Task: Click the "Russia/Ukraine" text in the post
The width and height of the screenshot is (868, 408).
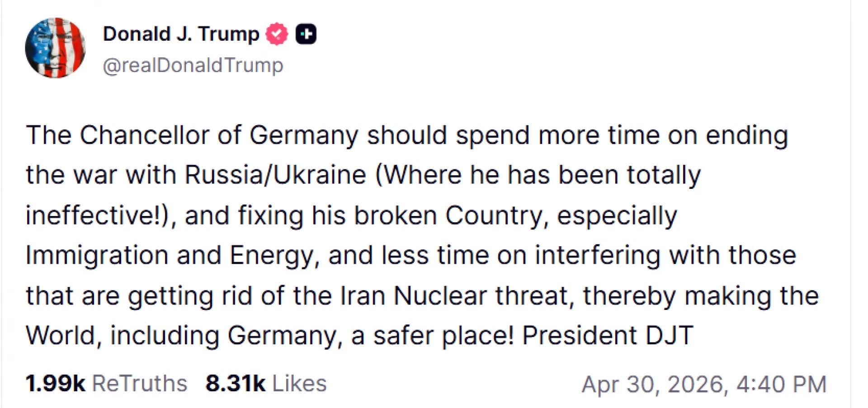Action: [275, 175]
